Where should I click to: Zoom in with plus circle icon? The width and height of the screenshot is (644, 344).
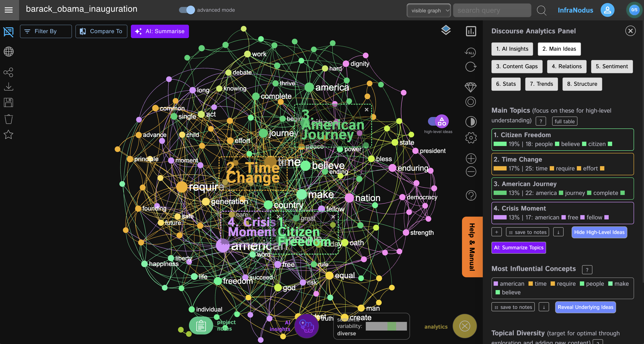tap(471, 159)
